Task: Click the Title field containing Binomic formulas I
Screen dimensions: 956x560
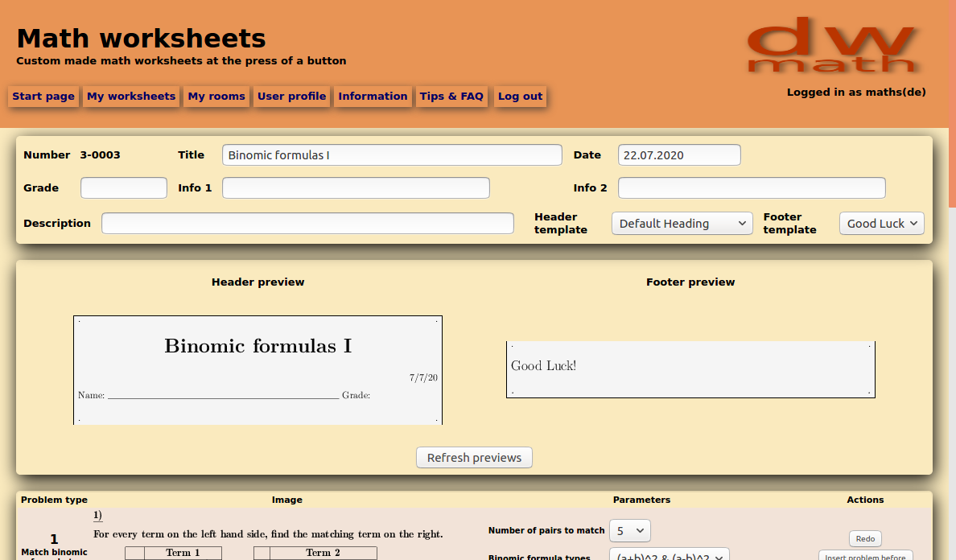Action: (392, 154)
